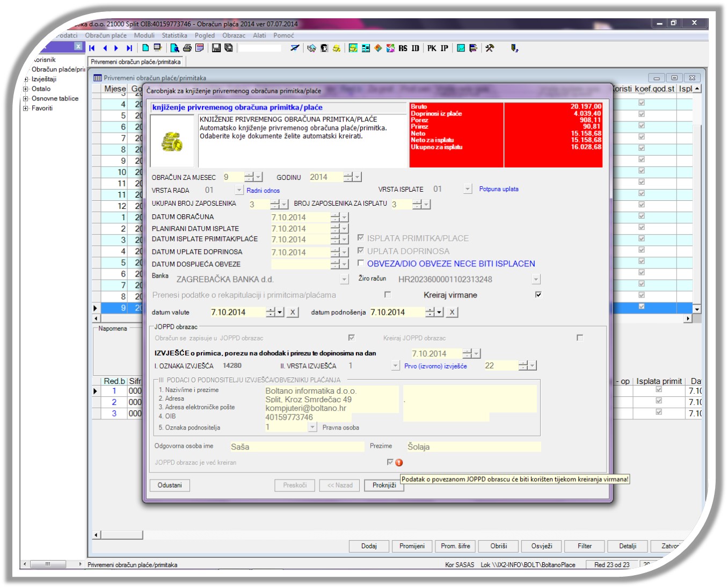Open Oznaka podnositelja dropdown
Screen dimensions: 728x588
312,427
